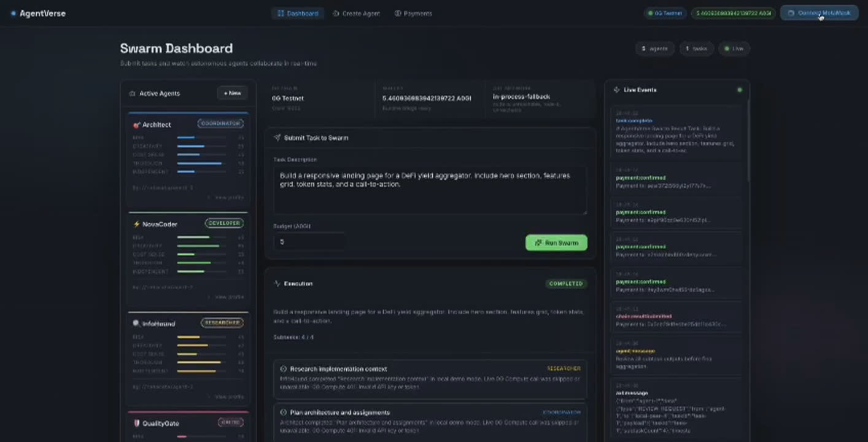Click the Execution panel pulse icon
Image resolution: width=868 pixels, height=442 pixels.
277,284
